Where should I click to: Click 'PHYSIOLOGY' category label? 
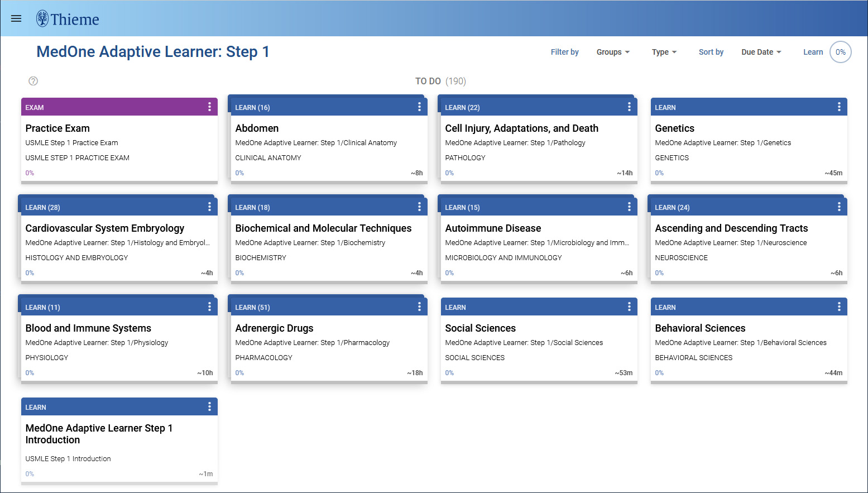tap(46, 358)
